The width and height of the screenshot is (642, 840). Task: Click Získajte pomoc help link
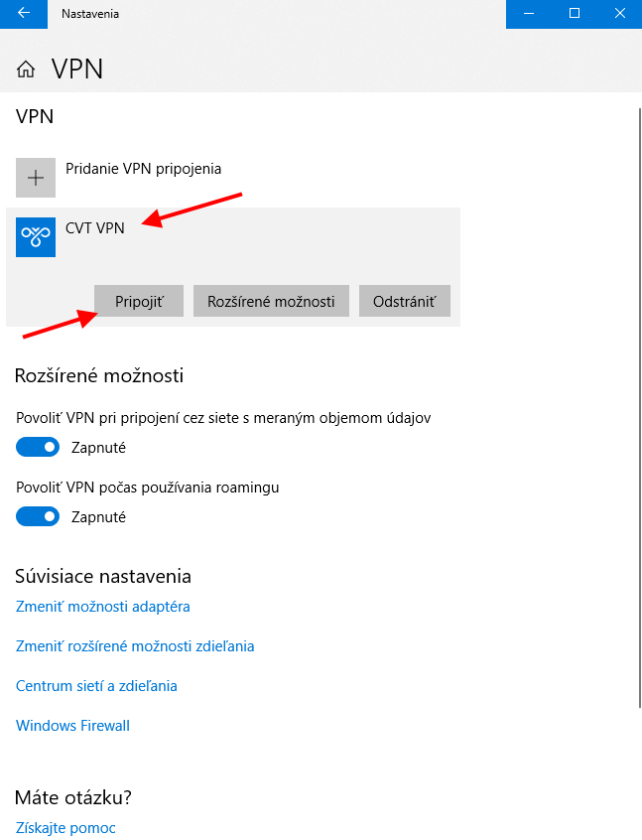pyautogui.click(x=65, y=828)
